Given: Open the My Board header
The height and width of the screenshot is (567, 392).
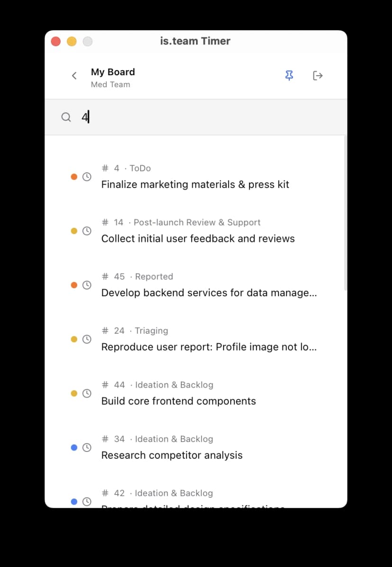Looking at the screenshot, I should click(x=113, y=72).
